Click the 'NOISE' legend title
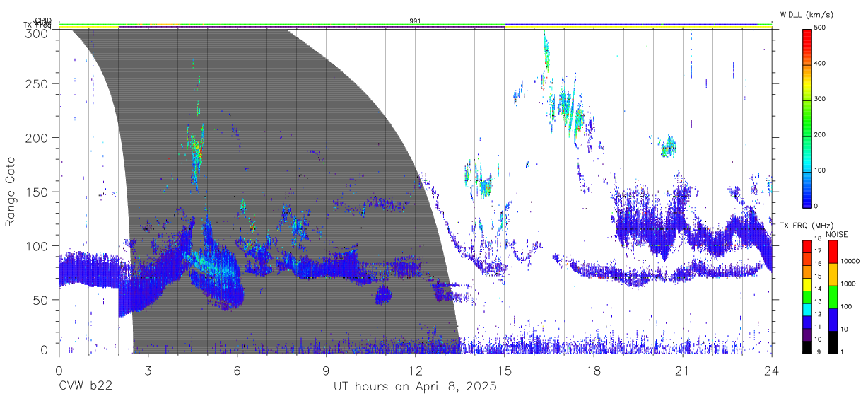Viewport: 868px width, 401px height. click(838, 234)
